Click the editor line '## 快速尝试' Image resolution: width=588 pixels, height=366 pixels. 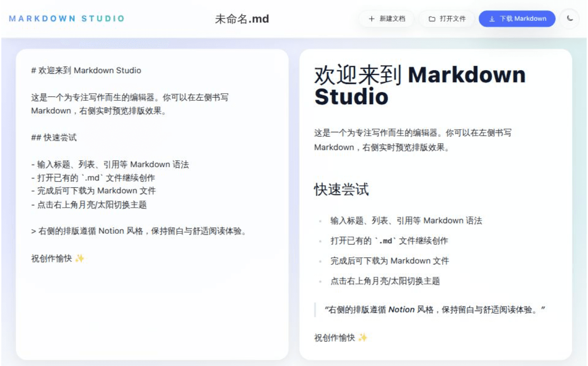(54, 138)
